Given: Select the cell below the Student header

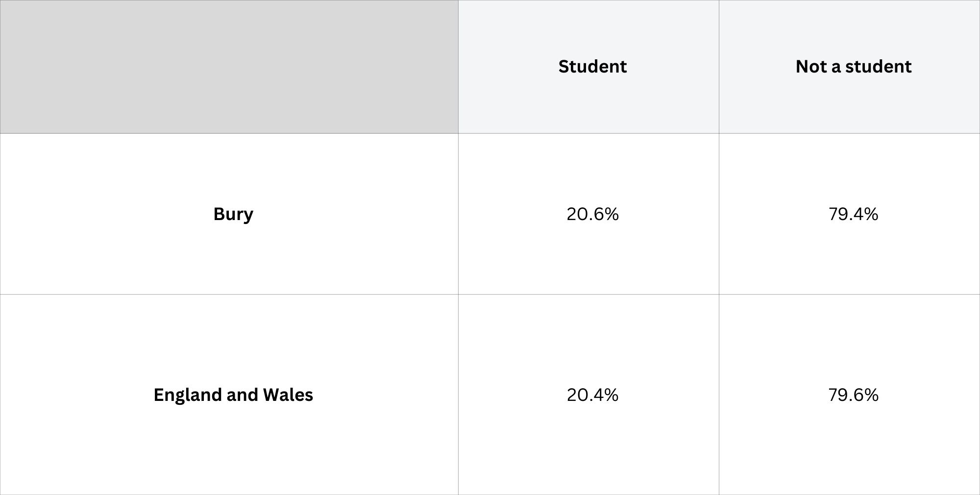Looking at the screenshot, I should tap(592, 214).
